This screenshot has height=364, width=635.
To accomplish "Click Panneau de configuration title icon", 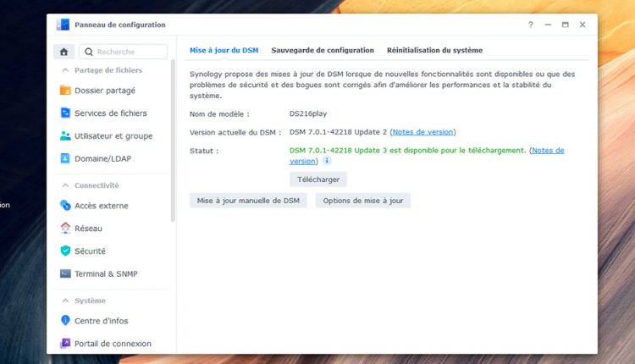I will 63,25.
